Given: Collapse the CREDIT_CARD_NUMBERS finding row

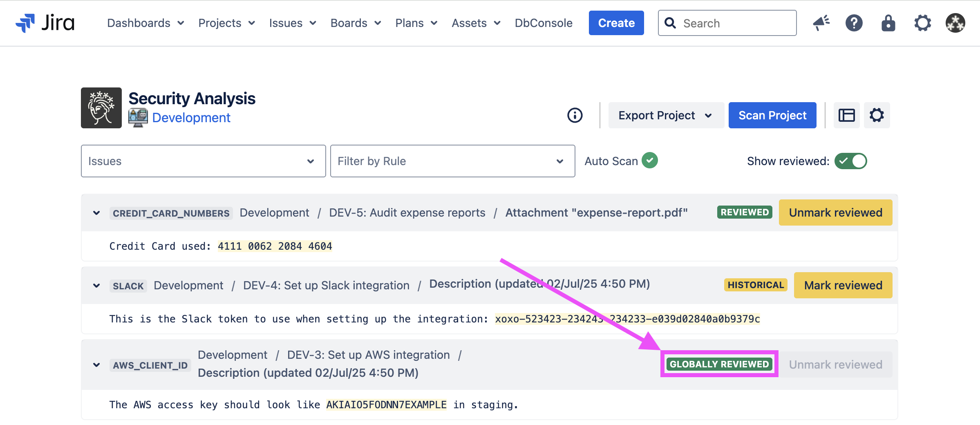Looking at the screenshot, I should coord(96,213).
